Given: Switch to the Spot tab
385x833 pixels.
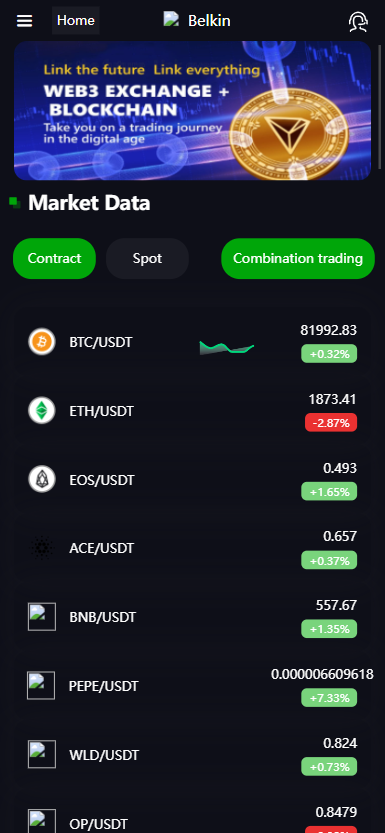Looking at the screenshot, I should click(147, 259).
